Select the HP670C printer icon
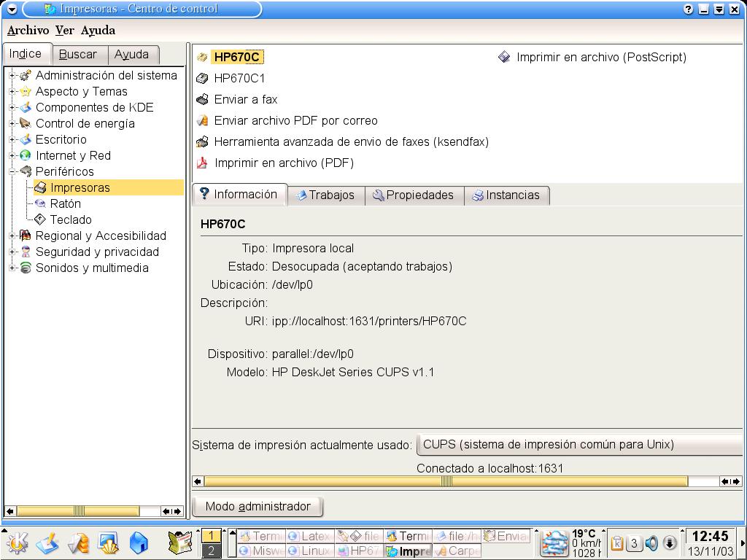 [202, 57]
